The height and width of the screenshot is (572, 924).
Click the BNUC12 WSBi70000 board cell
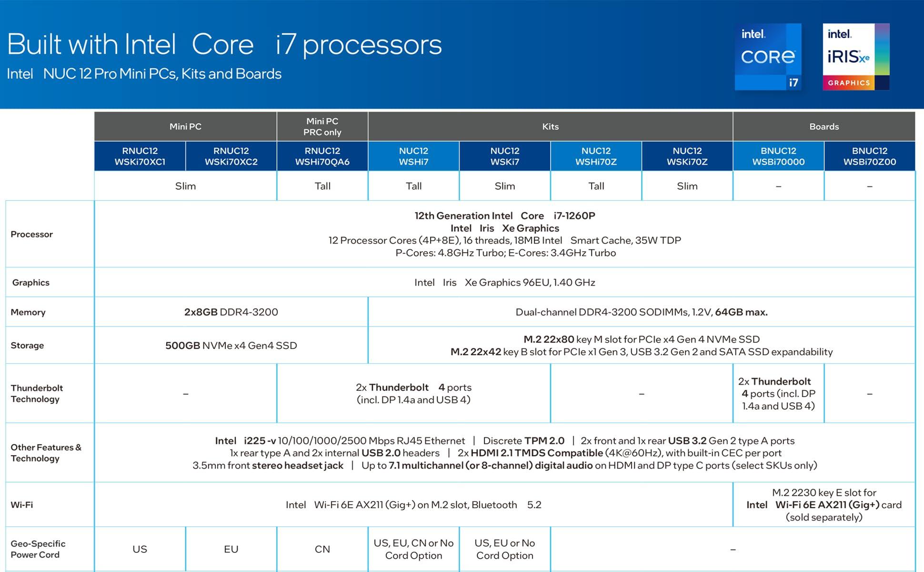[x=778, y=156]
